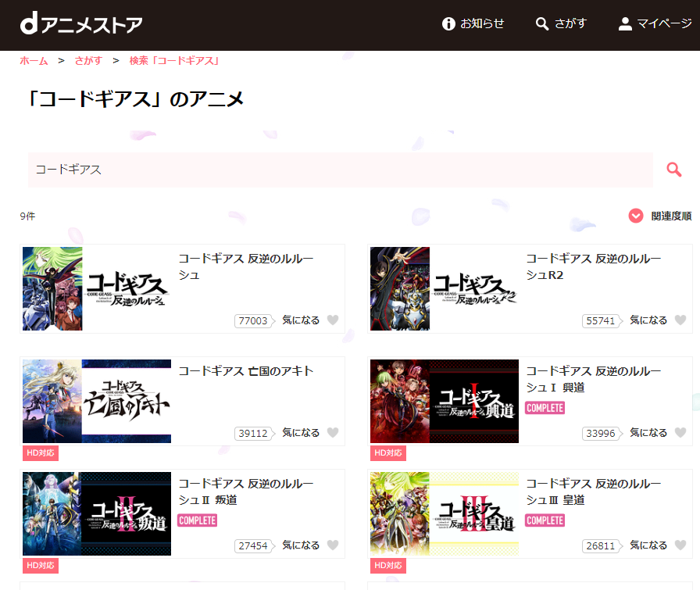Toggle the heart for 亡国のアキト
Image resolution: width=700 pixels, height=590 pixels.
pyautogui.click(x=334, y=432)
